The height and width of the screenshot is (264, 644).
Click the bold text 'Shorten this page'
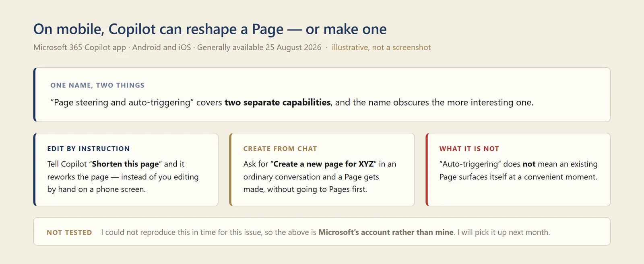(x=126, y=164)
